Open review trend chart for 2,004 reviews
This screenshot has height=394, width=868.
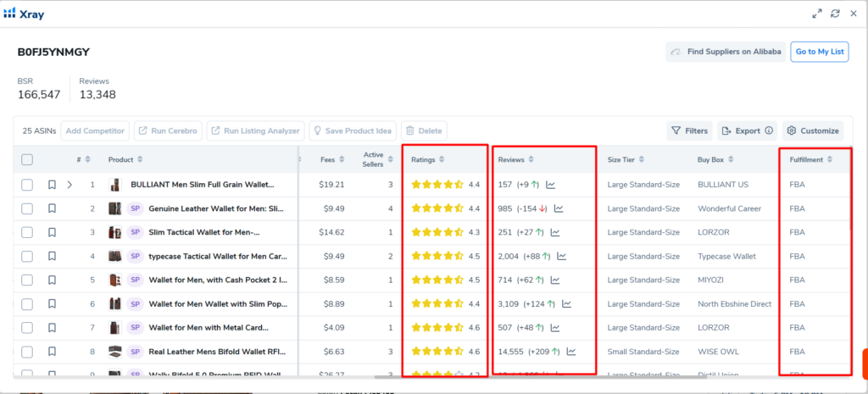(561, 256)
